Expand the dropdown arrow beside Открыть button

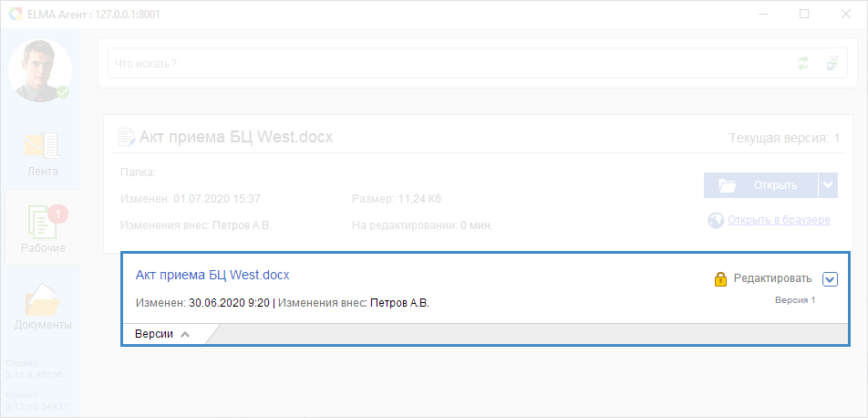[828, 185]
